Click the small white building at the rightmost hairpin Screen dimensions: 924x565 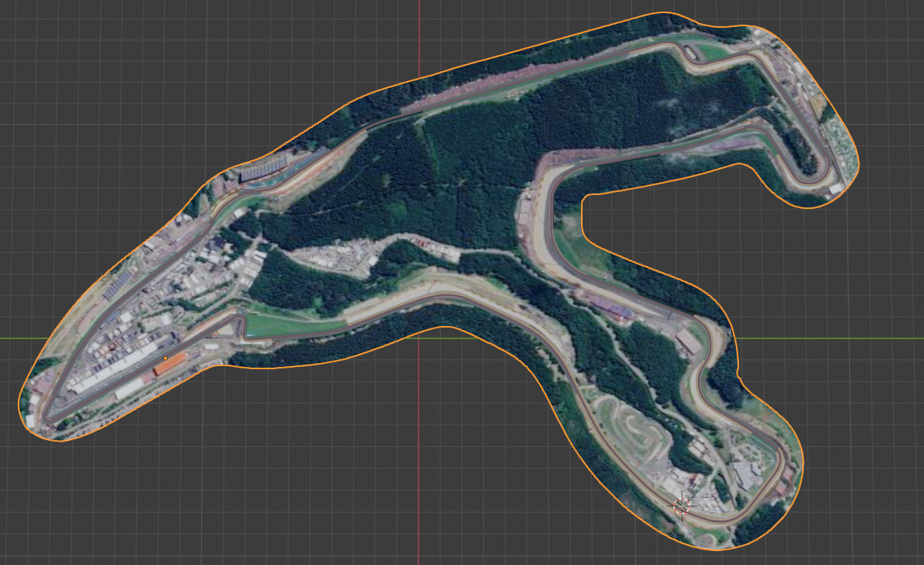(836, 189)
